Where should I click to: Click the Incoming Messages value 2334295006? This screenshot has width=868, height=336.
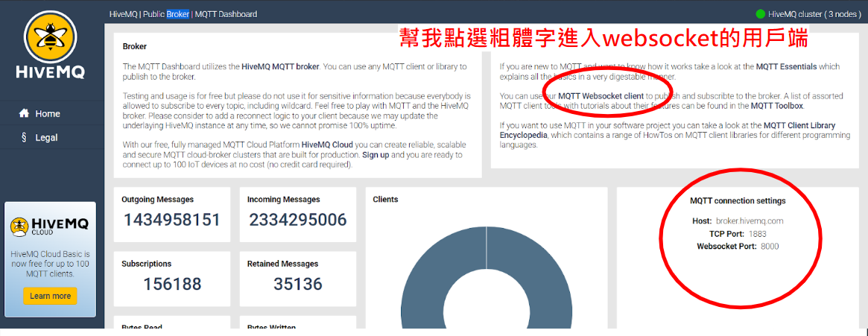point(298,220)
